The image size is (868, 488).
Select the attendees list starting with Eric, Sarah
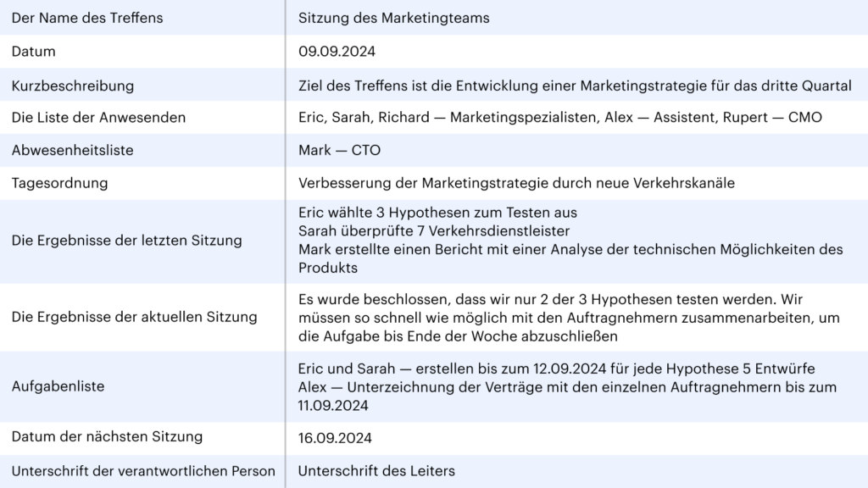tap(559, 117)
